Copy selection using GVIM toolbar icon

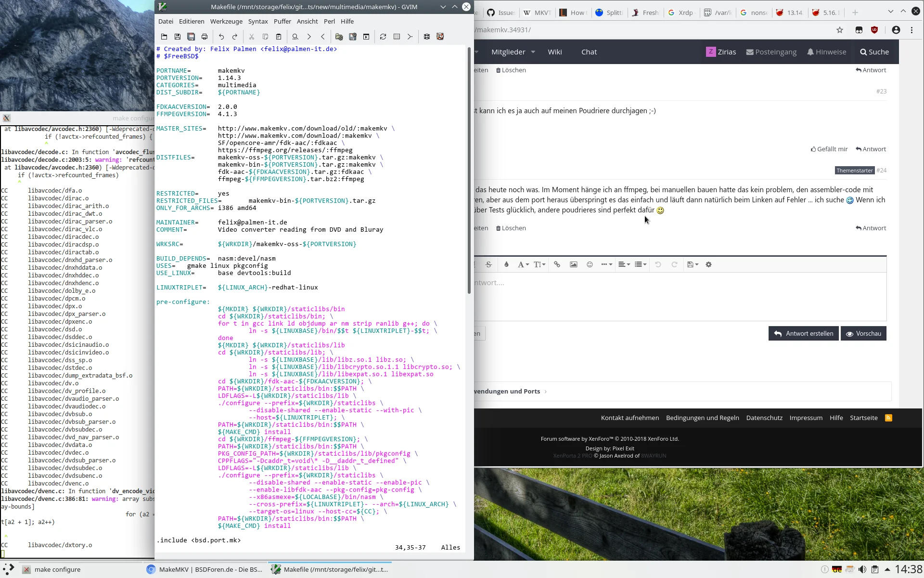coord(265,37)
